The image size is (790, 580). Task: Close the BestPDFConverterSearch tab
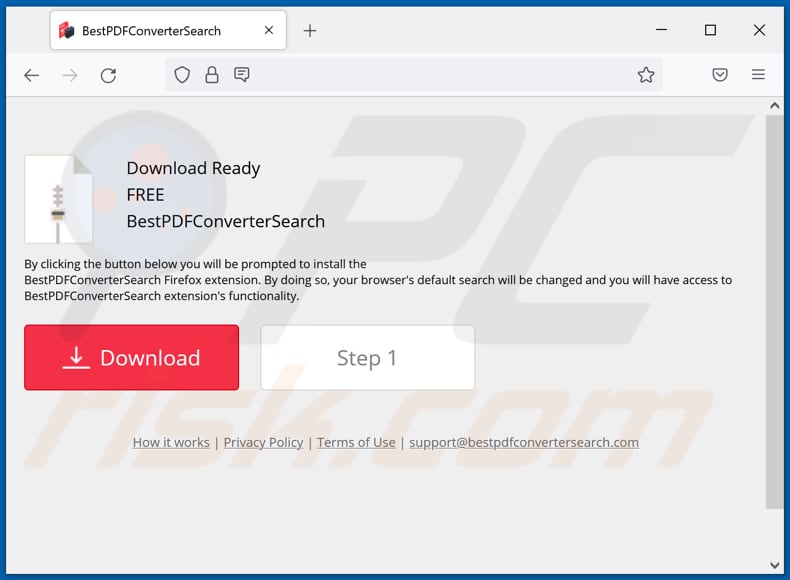click(x=269, y=30)
